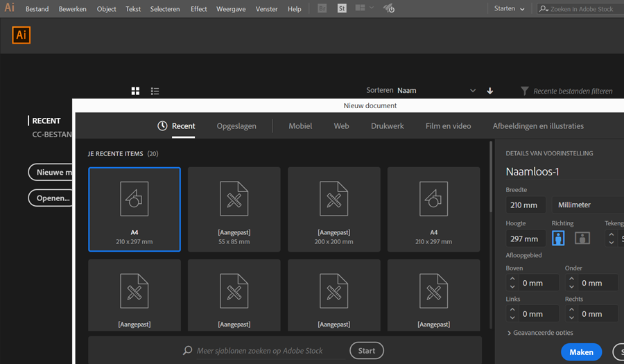The height and width of the screenshot is (364, 624).
Task: Select the Aangepast 55 x 85 mm preset
Action: (x=234, y=209)
